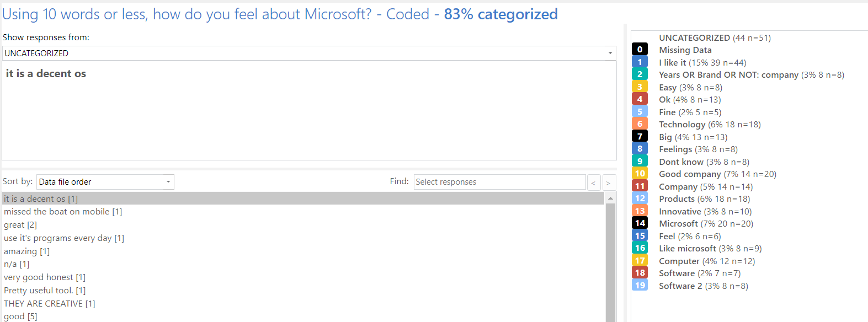Viewport: 868px width, 322px height.
Task: Click the UNCATEGORIZED category label
Action: coord(694,37)
